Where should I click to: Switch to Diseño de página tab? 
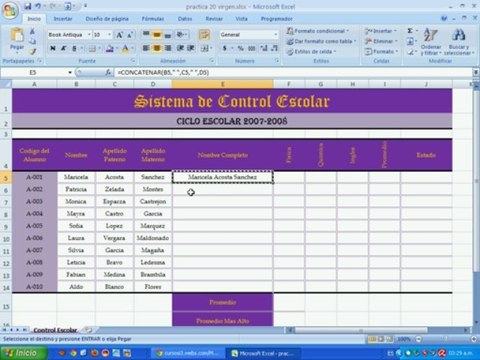click(107, 19)
